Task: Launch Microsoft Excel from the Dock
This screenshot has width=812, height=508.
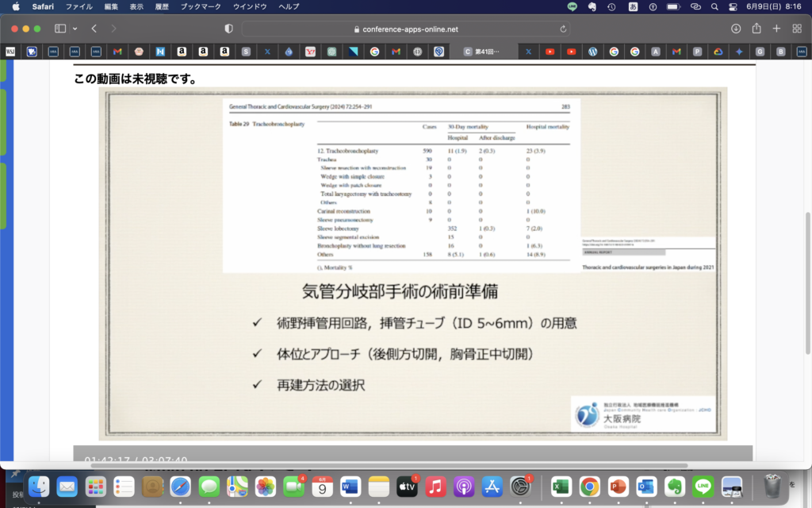Action: coord(561,486)
